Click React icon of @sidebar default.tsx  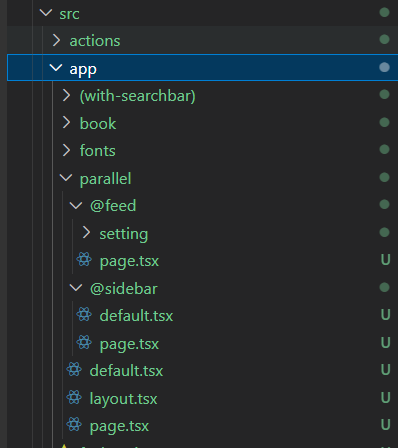[84, 315]
